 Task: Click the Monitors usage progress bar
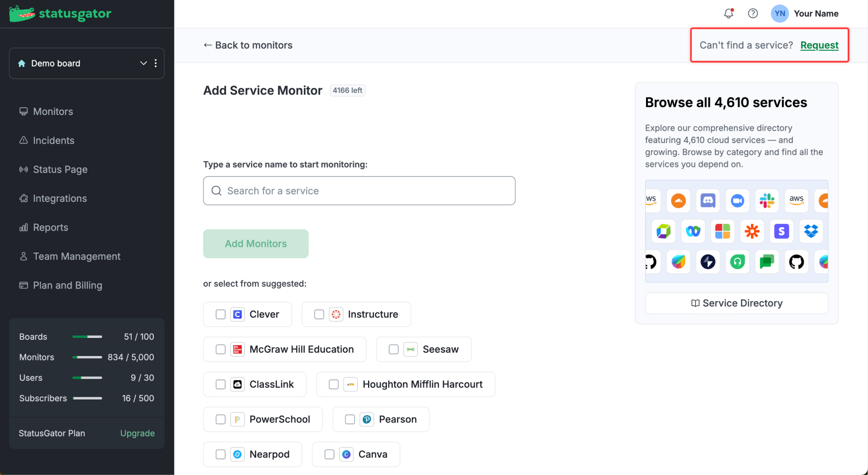pyautogui.click(x=87, y=357)
